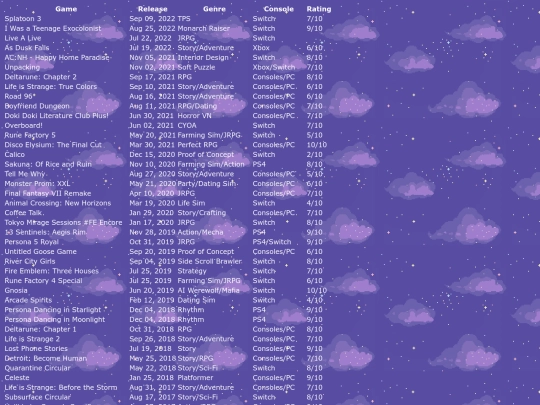This screenshot has height=405, width=540.
Task: Click Rune Factory 5 title
Action: 30,135
